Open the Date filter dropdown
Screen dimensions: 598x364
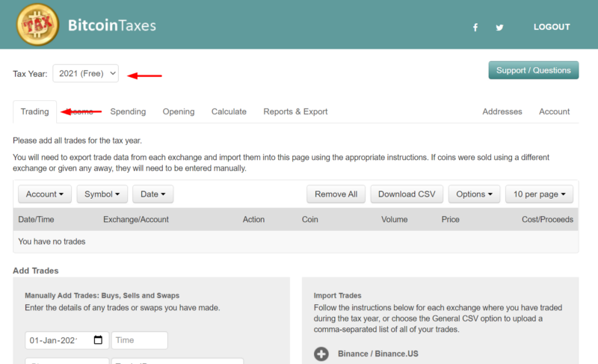(153, 194)
